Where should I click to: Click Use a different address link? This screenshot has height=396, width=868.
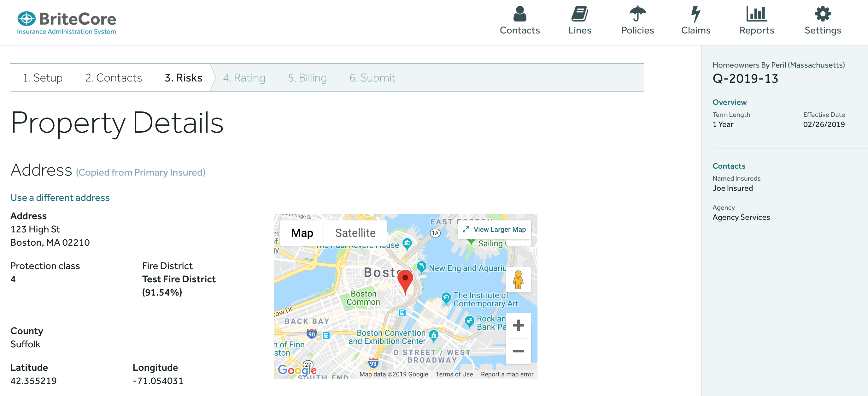(x=60, y=198)
